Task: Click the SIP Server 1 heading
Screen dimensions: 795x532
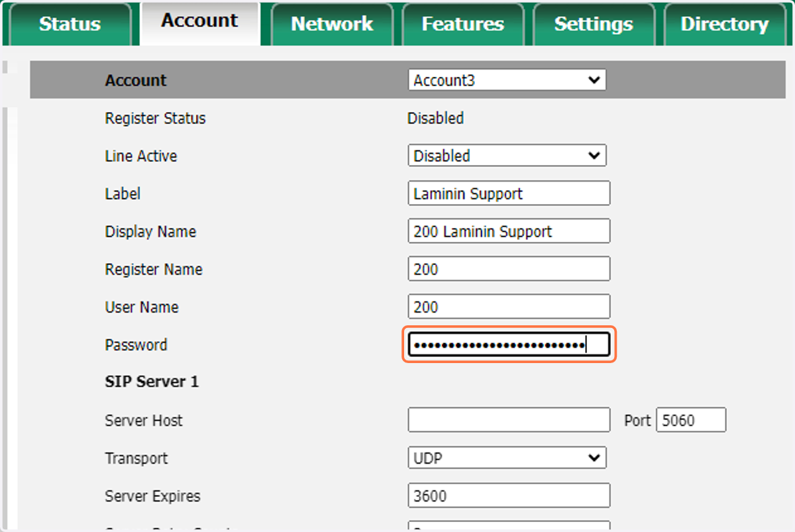Action: (152, 382)
